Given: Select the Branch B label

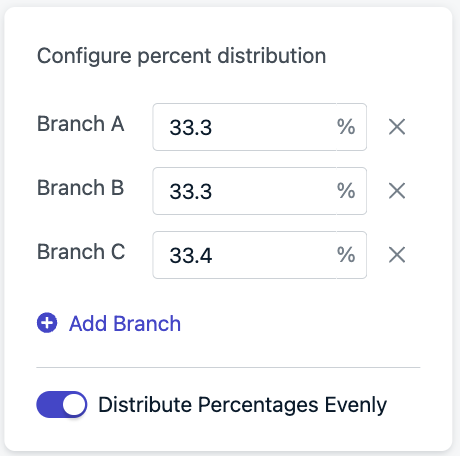Looking at the screenshot, I should (x=81, y=188).
